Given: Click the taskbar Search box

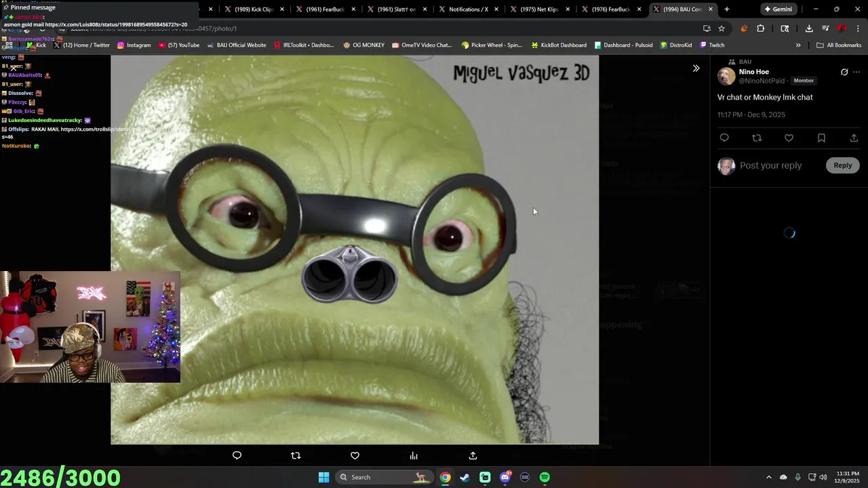Looking at the screenshot, I should [384, 477].
